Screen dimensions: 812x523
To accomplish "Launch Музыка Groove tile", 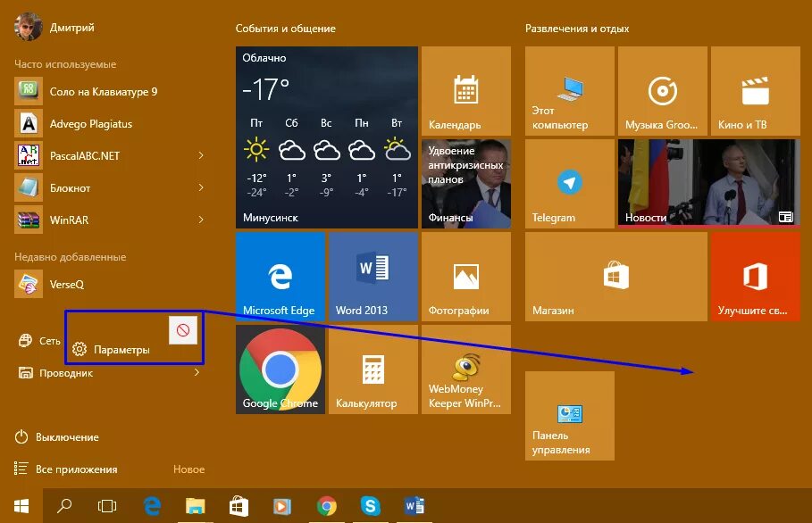I will [662, 91].
